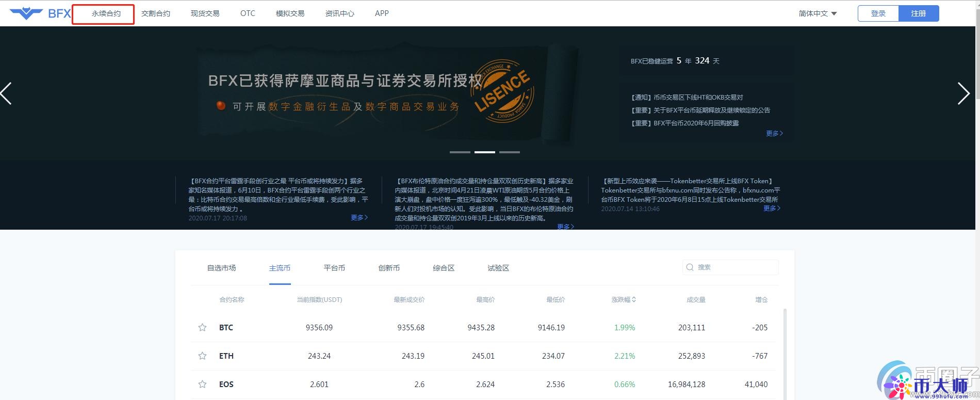The width and height of the screenshot is (980, 400).
Task: Click 更多 for Tokenbetter上线BFX Token news
Action: (772, 208)
